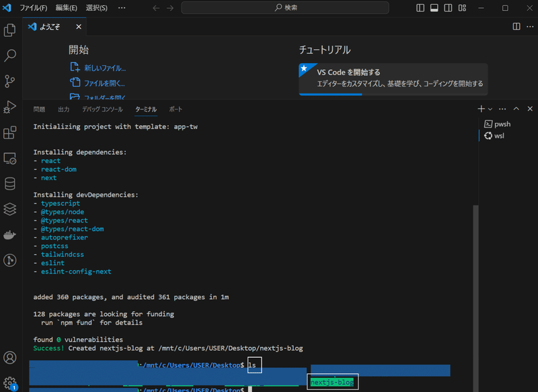Go forward with the right arrow
Screen dimensions: 538x392
(170, 8)
